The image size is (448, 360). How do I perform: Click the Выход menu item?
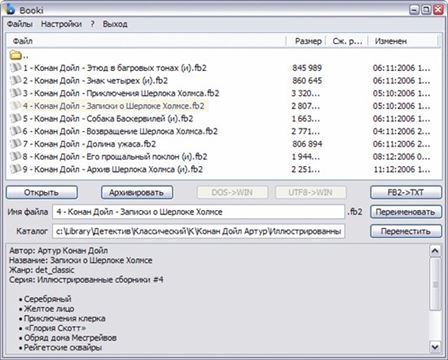(x=115, y=24)
